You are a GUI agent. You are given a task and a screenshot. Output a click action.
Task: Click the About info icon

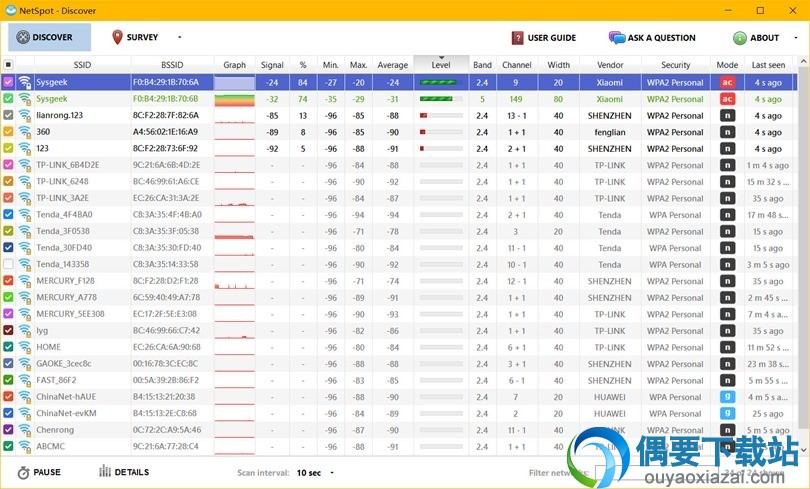tap(739, 38)
